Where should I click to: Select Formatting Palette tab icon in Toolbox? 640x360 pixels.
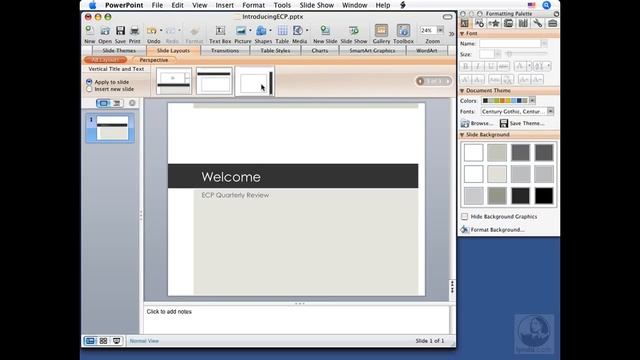[x=464, y=23]
